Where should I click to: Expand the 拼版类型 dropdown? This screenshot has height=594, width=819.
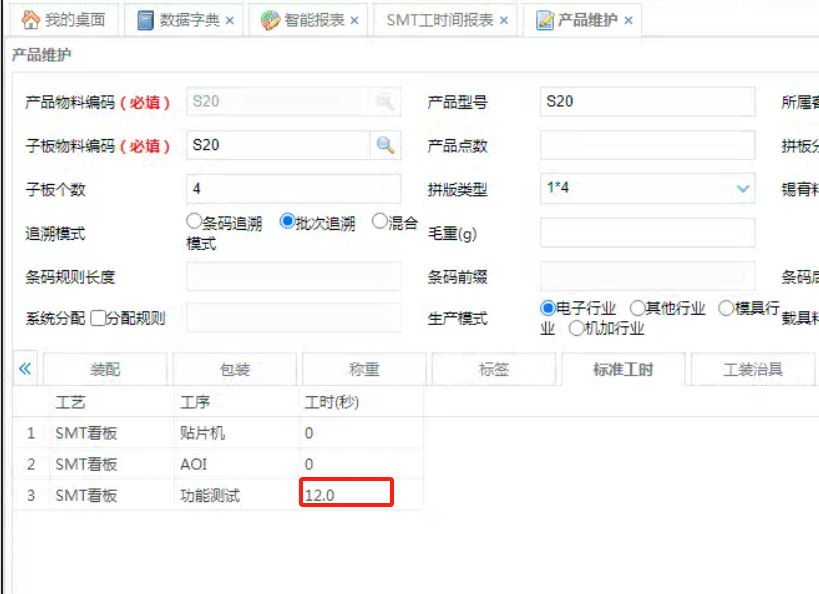[743, 188]
